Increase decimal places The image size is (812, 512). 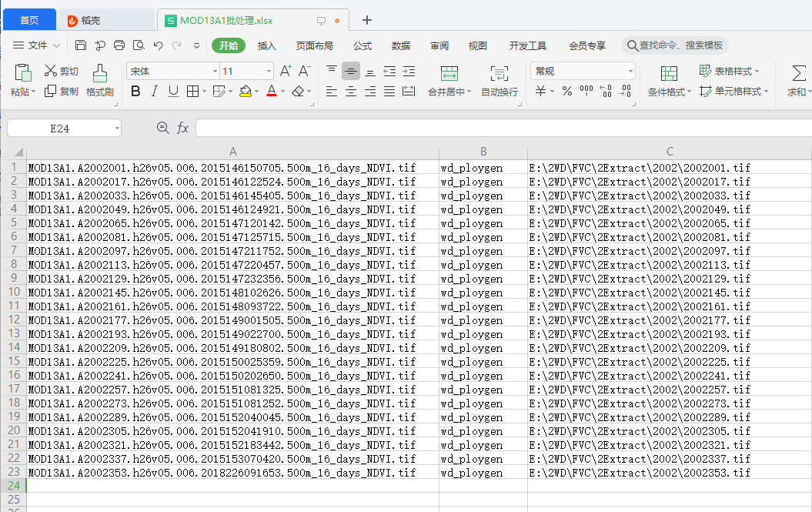606,91
